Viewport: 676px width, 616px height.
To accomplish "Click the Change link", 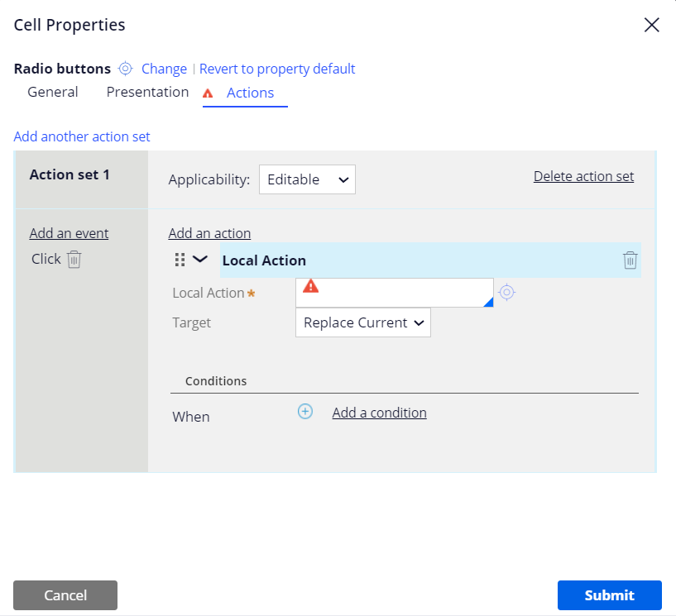I will pyautogui.click(x=164, y=69).
